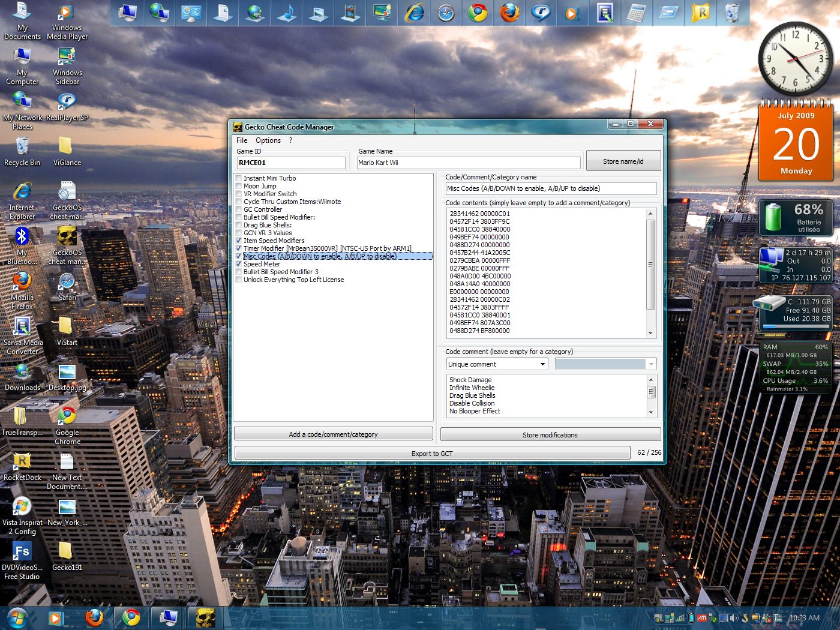The image size is (840, 630).
Task: Open Internet Explorer from the top dock
Action: 414,12
